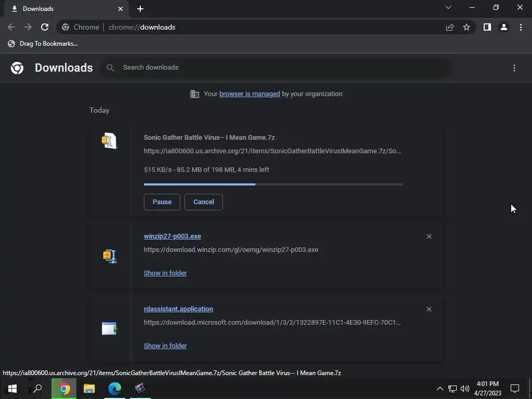Open the video editor taskbar app

[x=140, y=389]
